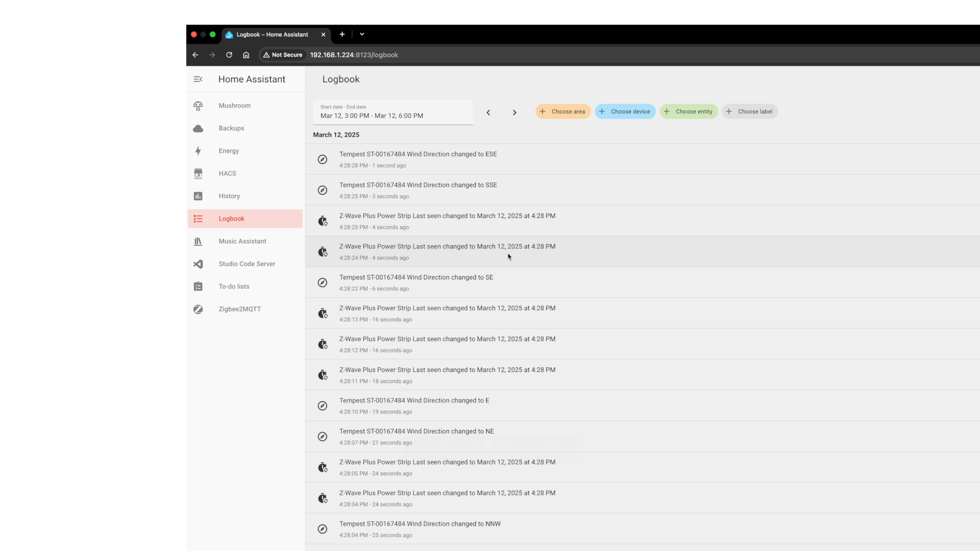Open Zigbee2MQTT panel

245,309
